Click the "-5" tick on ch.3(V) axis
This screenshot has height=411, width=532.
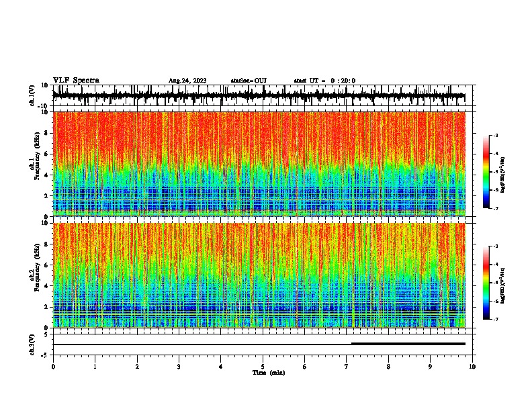coord(45,355)
